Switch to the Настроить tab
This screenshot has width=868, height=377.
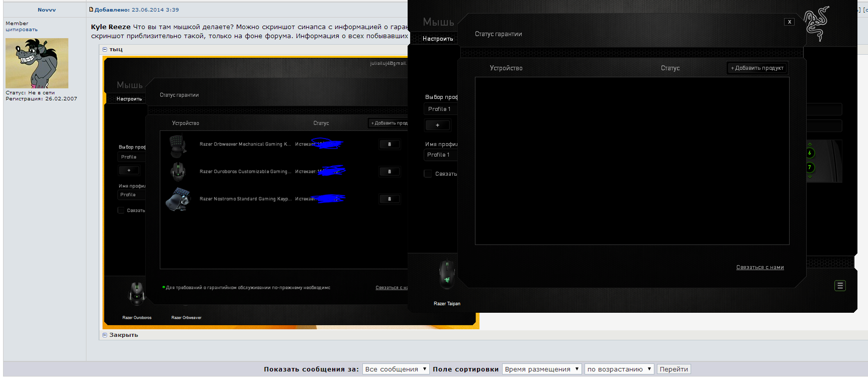(438, 39)
